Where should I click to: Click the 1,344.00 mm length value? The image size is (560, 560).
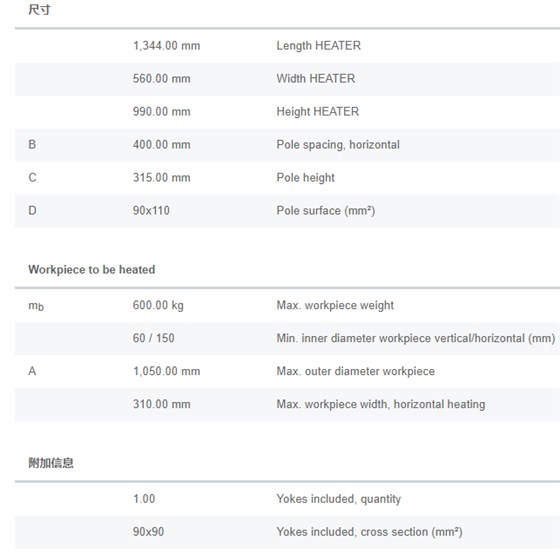(166, 46)
